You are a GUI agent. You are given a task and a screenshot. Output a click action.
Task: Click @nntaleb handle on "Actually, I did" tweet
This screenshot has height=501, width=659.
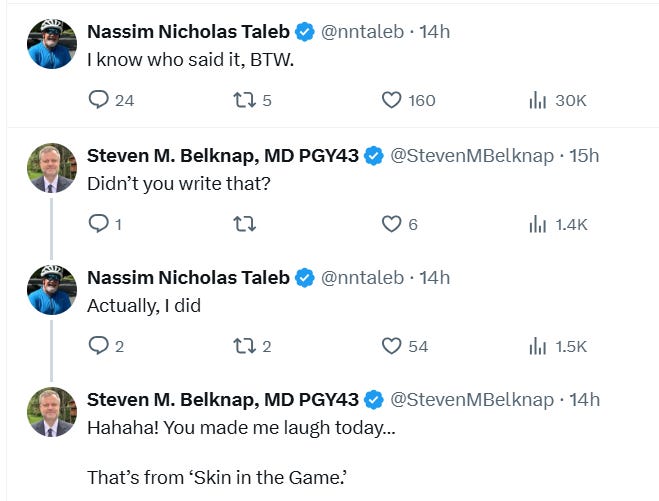[362, 277]
